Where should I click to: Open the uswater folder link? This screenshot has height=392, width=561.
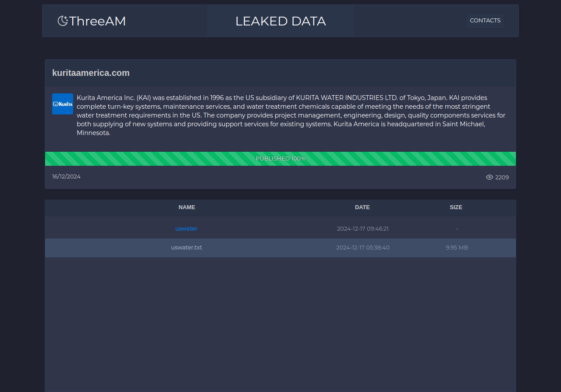(186, 228)
